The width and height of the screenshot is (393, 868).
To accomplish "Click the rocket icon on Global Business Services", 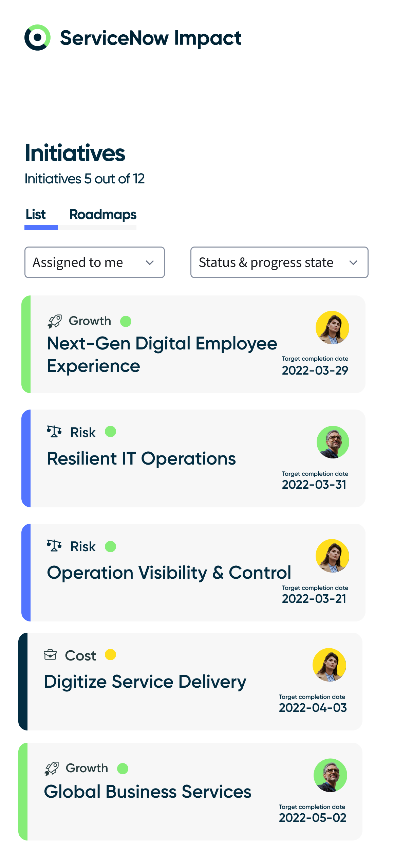I will pos(52,768).
